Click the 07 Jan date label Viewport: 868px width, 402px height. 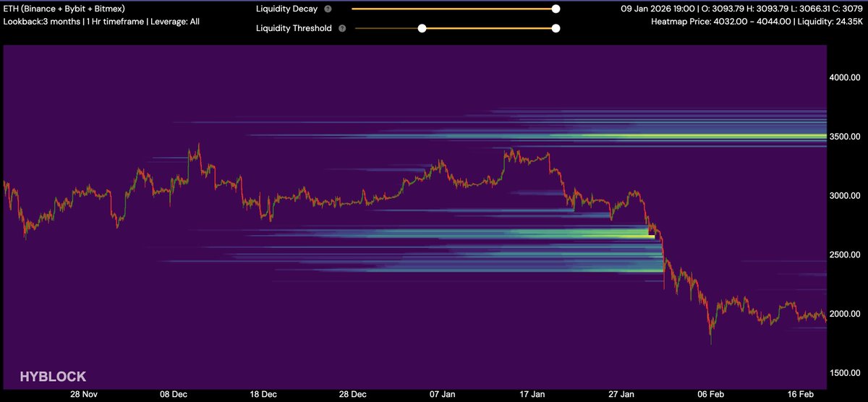443,395
